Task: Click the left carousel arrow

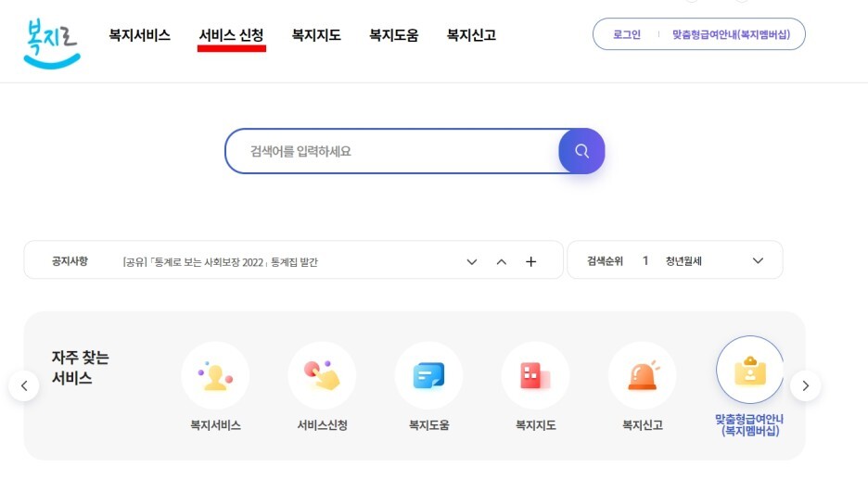Action: [24, 385]
